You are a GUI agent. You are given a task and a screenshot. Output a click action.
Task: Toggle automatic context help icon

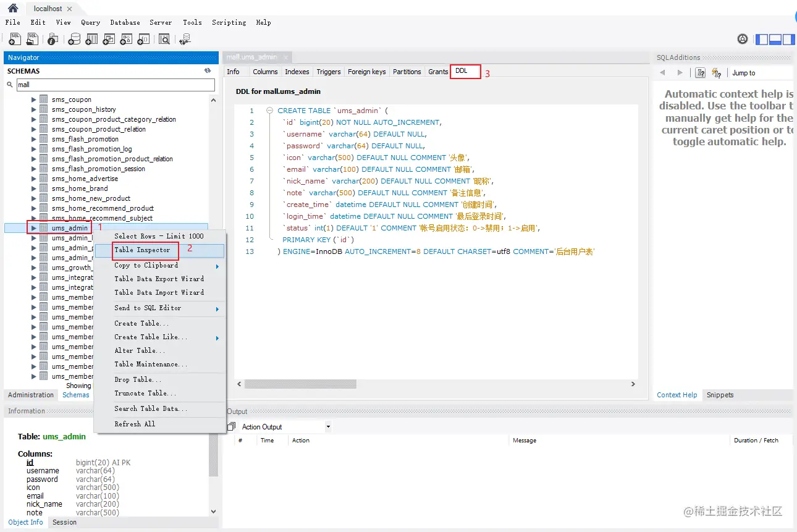[717, 73]
